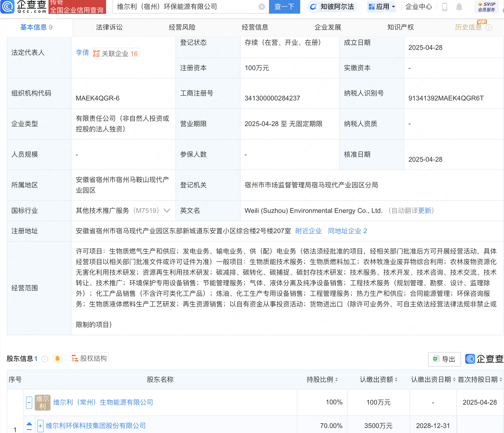
Task: Select 纳税人识别号 value 91341392MAEK4QGR6T
Action: pos(446,98)
